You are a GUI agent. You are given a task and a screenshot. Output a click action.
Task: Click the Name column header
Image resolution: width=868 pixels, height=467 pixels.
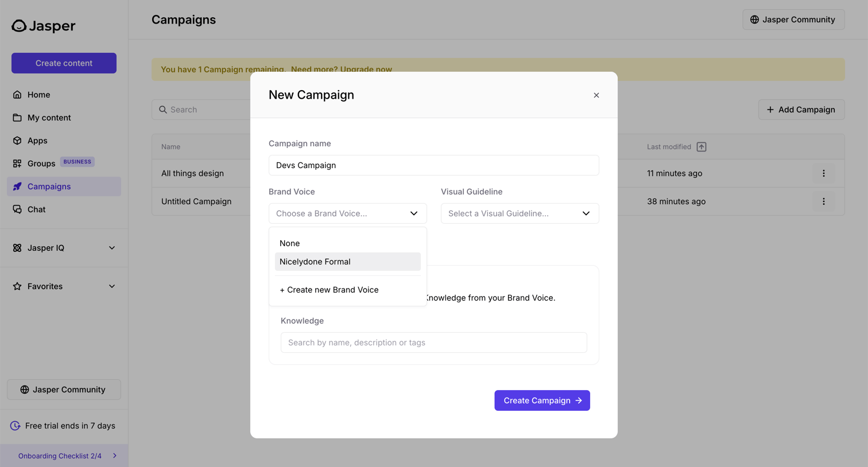(x=170, y=147)
